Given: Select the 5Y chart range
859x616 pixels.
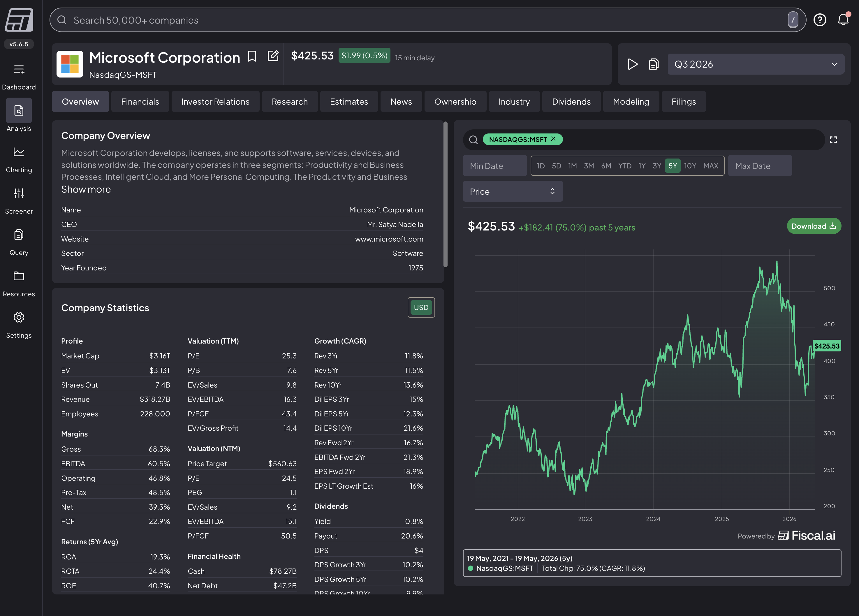Looking at the screenshot, I should [673, 166].
